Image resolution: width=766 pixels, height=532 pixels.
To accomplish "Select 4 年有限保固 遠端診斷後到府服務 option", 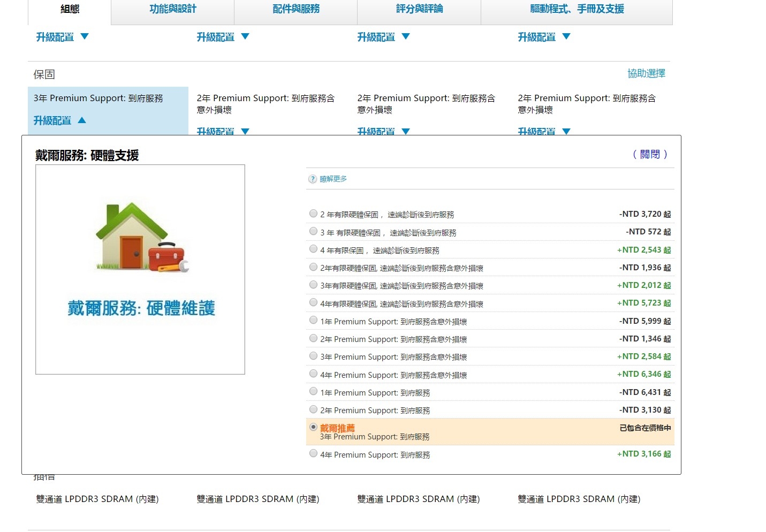I will [313, 249].
